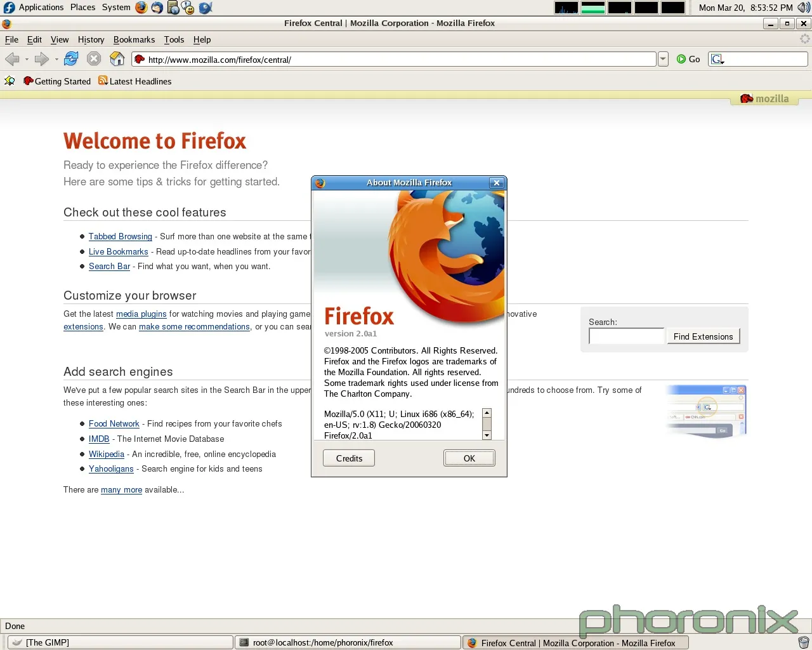Launch Firefox from the top panel icon

[x=141, y=8]
